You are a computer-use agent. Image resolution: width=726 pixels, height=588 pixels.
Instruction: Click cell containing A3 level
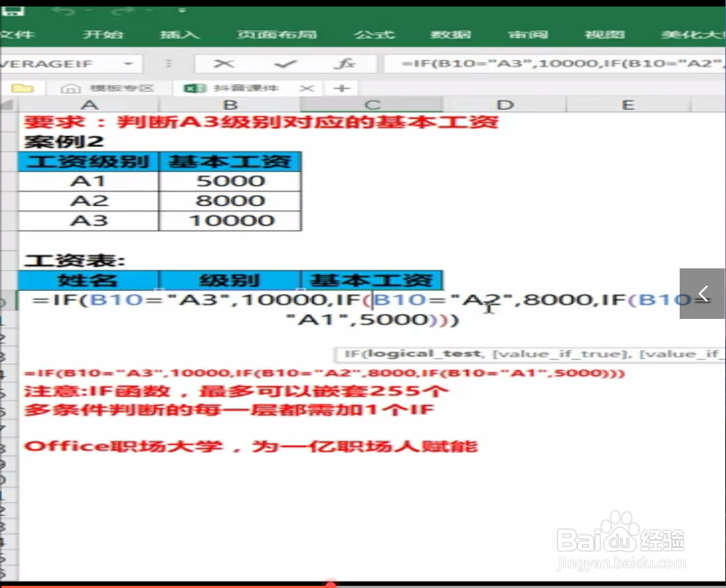pos(88,220)
